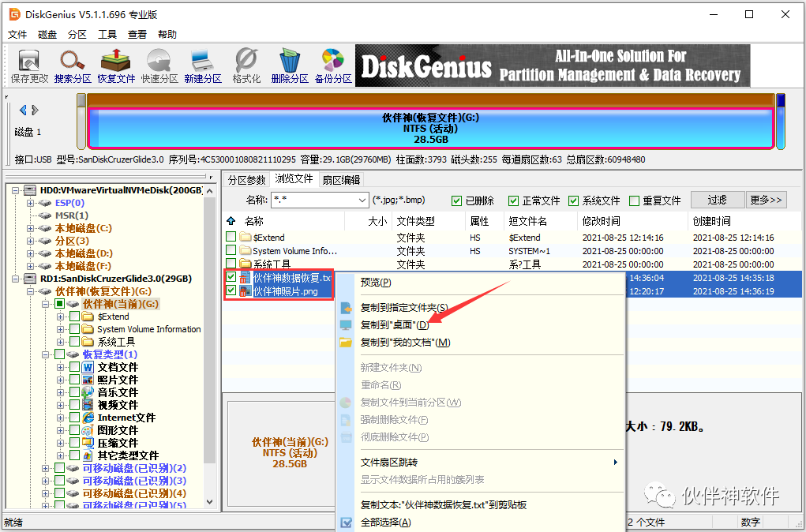Go to next disk with right arrow

(x=35, y=110)
